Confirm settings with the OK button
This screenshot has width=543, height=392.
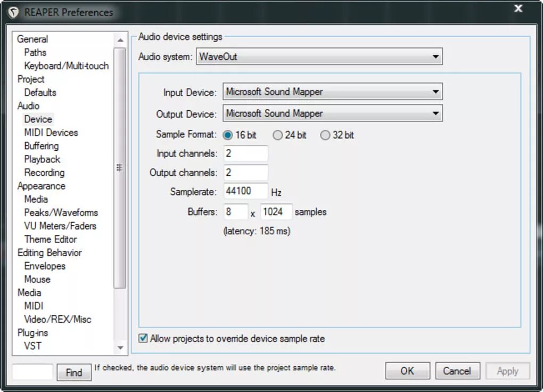click(408, 371)
